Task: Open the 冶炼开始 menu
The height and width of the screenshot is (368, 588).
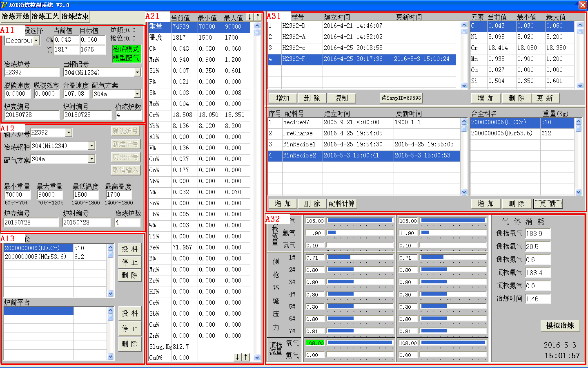Action: [x=16, y=17]
